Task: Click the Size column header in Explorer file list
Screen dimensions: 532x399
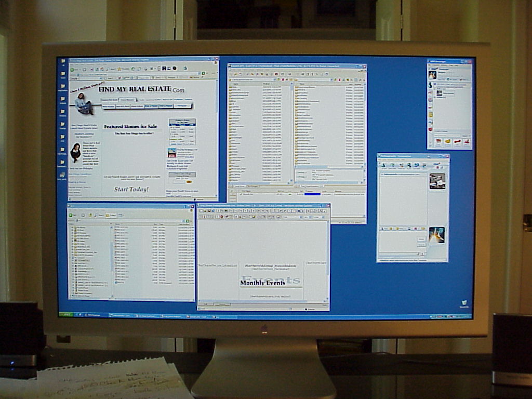Action: (x=155, y=224)
